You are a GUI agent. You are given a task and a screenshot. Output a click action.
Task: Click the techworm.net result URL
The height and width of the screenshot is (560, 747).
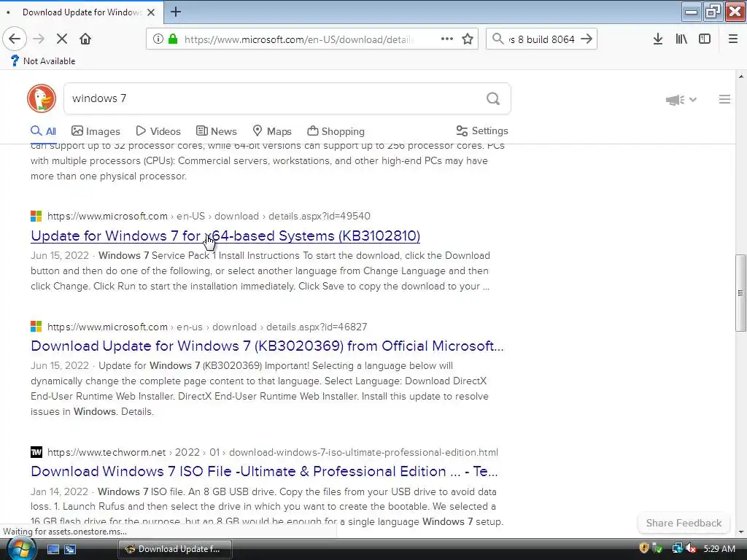pyautogui.click(x=273, y=452)
